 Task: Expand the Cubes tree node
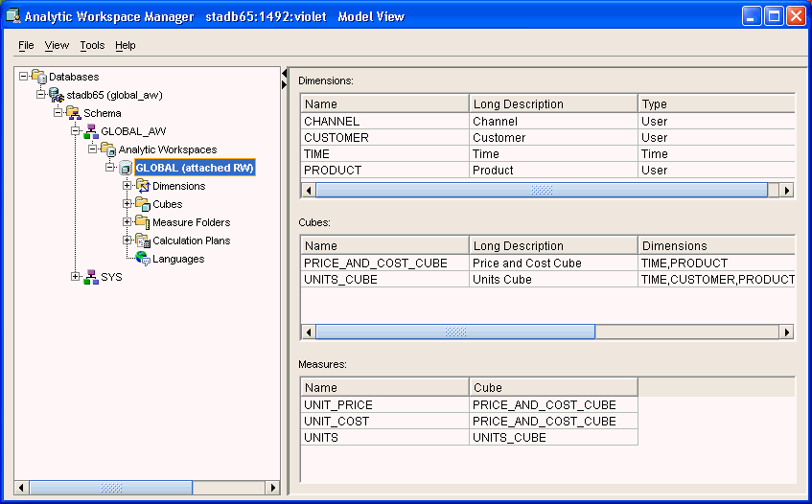click(x=128, y=204)
